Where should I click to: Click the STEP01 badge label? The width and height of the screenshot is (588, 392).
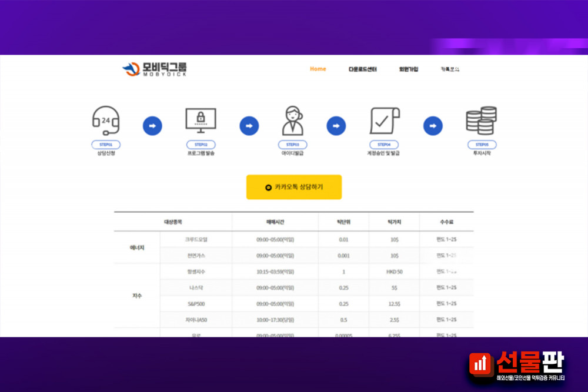pyautogui.click(x=106, y=145)
